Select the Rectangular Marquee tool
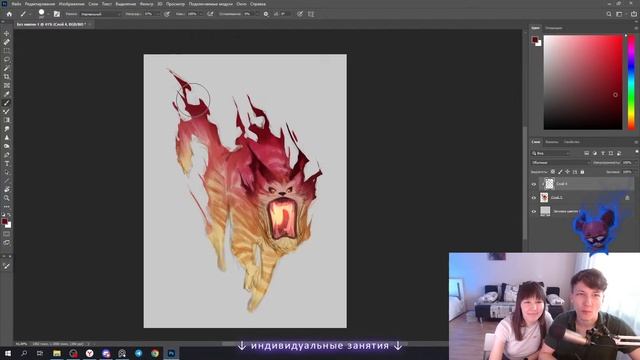Viewport: 640px width, 360px height. click(7, 51)
